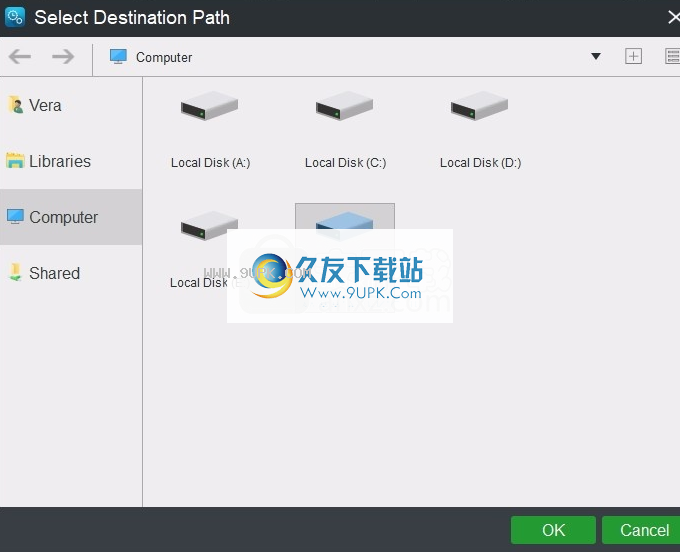Image resolution: width=680 pixels, height=552 pixels.
Task: Create new folder with plus icon
Action: (633, 56)
